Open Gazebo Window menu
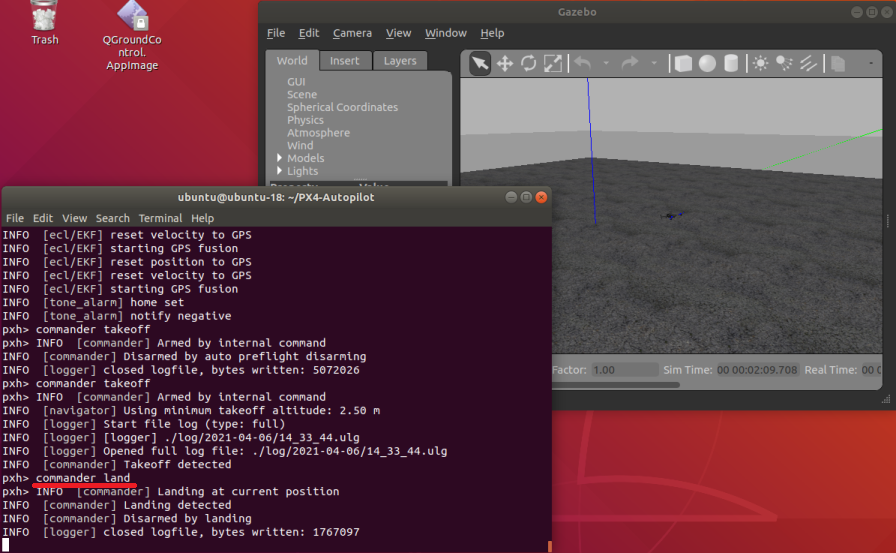 (446, 33)
